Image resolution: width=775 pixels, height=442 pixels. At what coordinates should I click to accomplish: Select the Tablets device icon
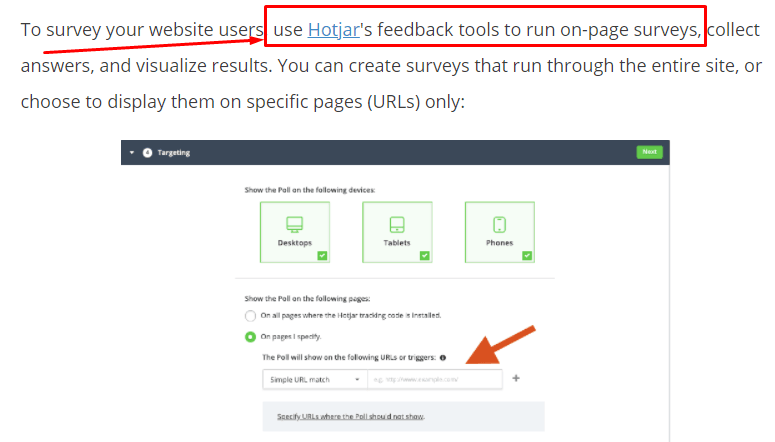(397, 224)
